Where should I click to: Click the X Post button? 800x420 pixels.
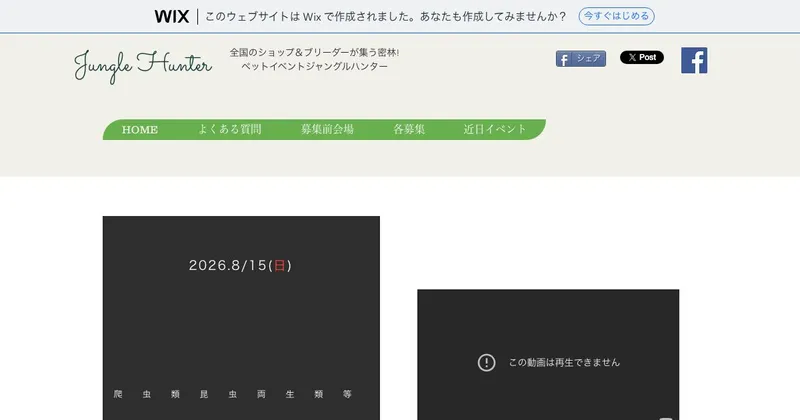point(642,57)
